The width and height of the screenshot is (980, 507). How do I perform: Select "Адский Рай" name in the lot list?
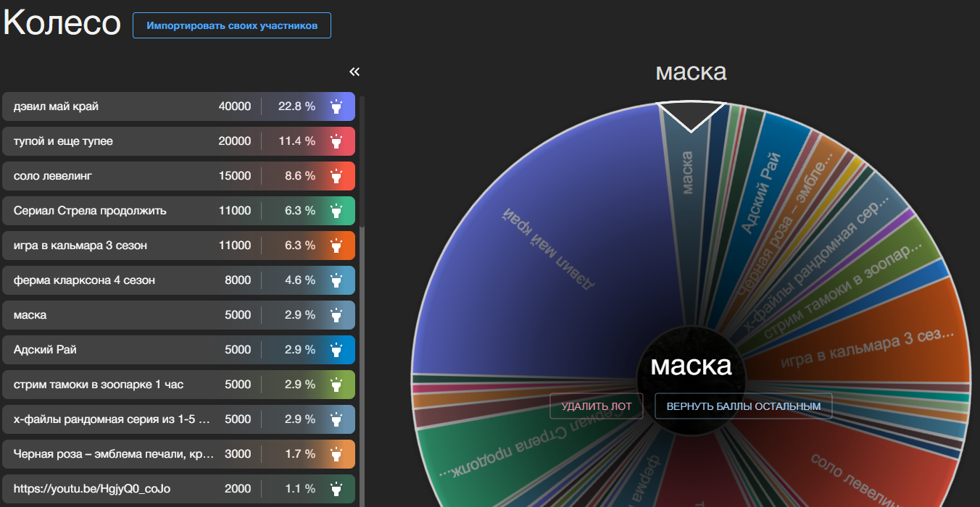pyautogui.click(x=45, y=350)
